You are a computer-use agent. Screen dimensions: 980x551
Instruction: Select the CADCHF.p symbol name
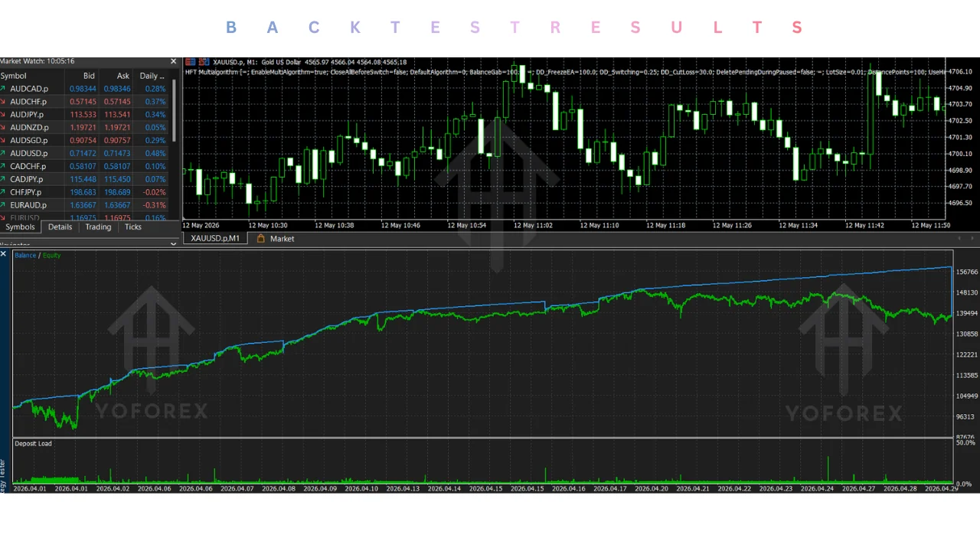(28, 167)
